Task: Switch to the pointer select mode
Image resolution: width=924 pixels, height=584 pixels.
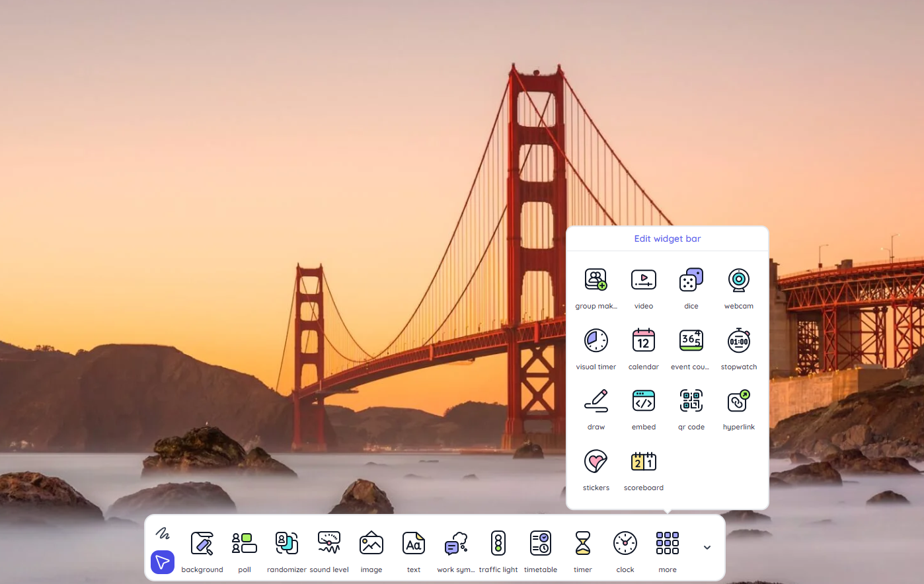Action: (163, 562)
